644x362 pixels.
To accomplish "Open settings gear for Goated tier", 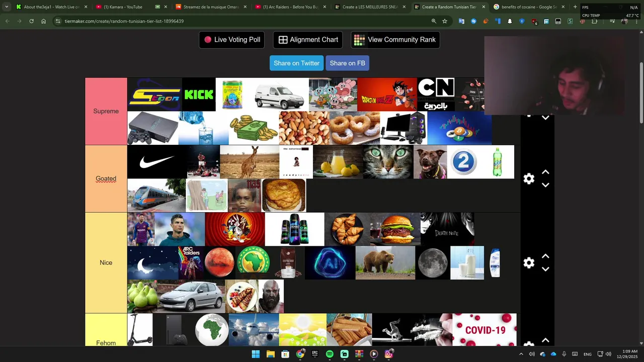I will click(x=529, y=179).
